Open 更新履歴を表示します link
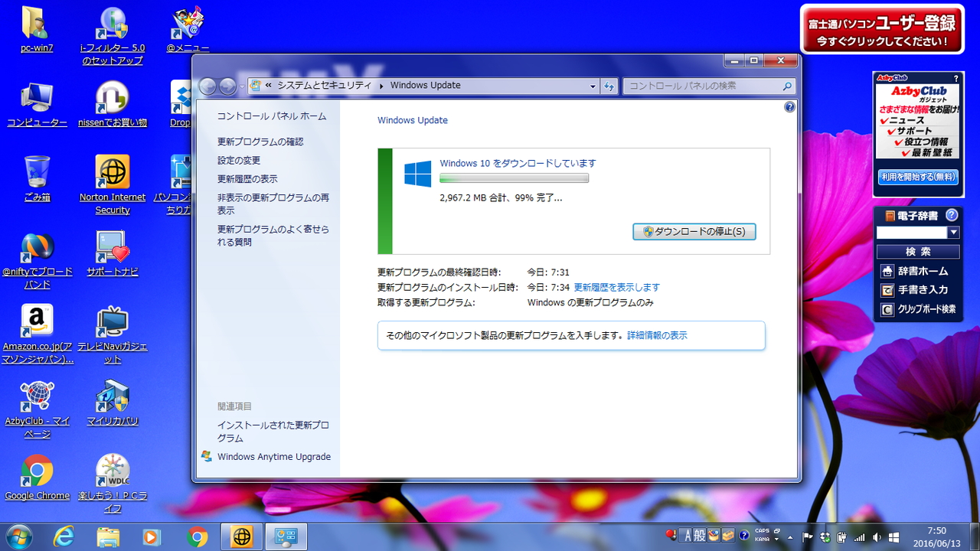The width and height of the screenshot is (980, 551). pos(616,287)
